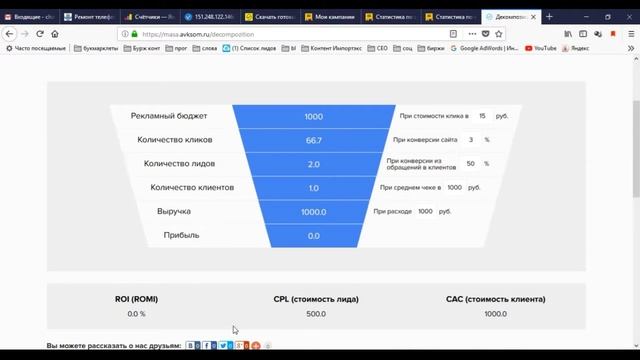Open the Список лидов bookmark
Image resolution: width=640 pixels, height=360 pixels.
point(249,48)
